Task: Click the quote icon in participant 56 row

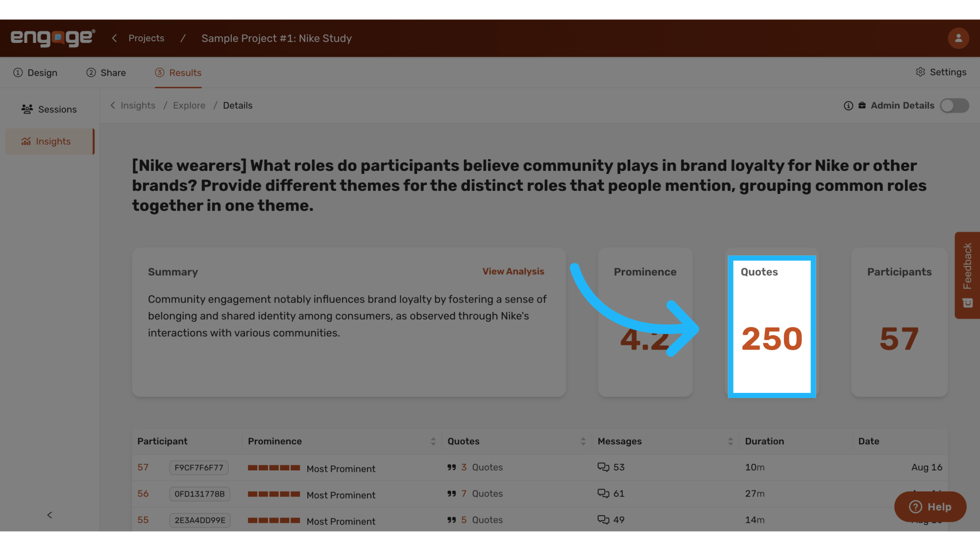Action: (452, 494)
